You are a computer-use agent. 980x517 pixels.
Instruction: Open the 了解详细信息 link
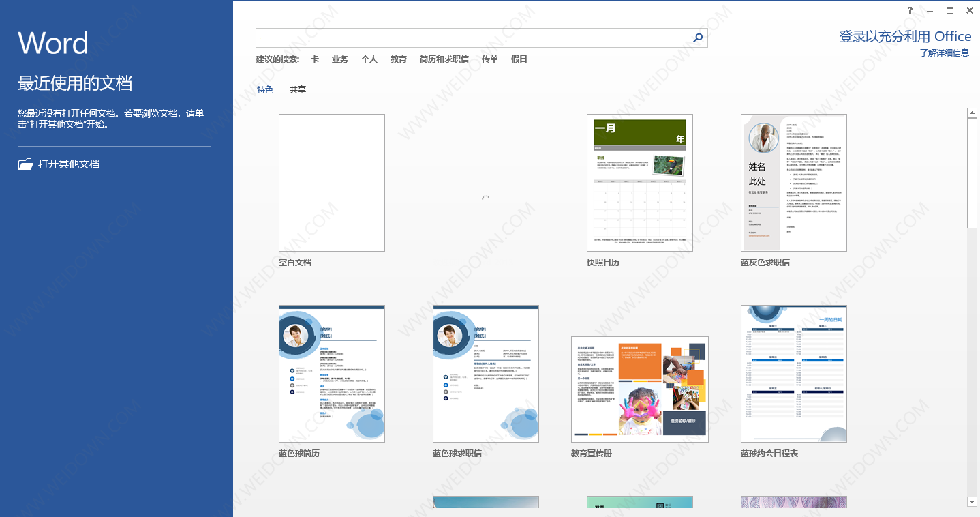coord(944,53)
